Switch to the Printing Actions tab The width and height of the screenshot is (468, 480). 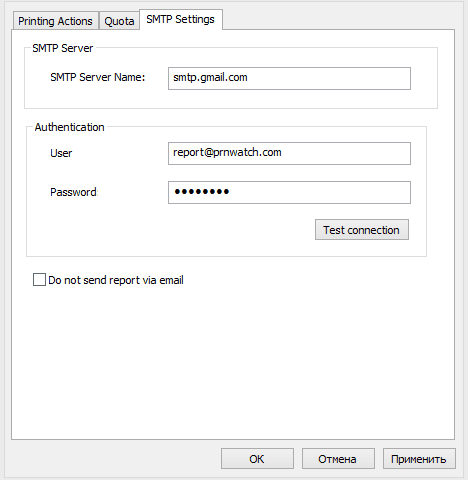click(55, 21)
